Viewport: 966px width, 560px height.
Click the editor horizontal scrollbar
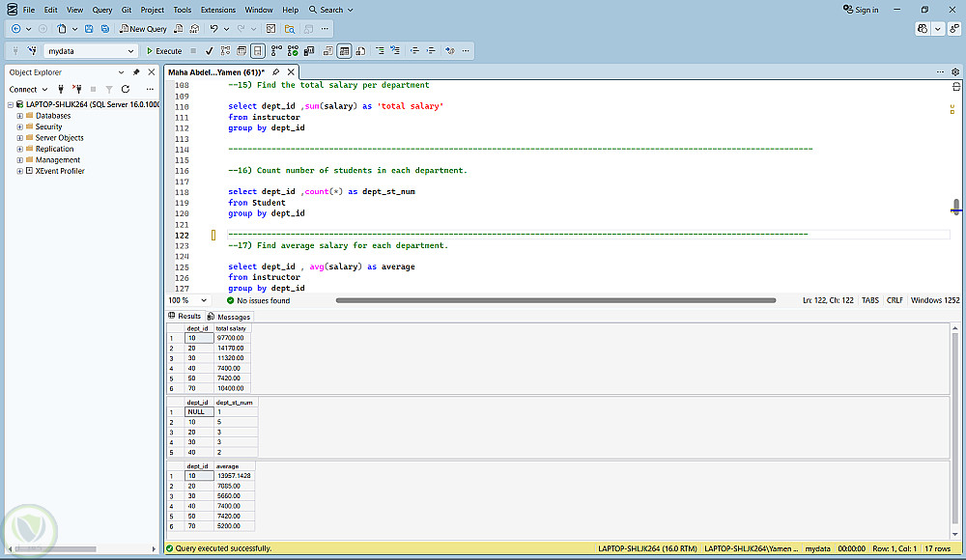click(x=555, y=300)
